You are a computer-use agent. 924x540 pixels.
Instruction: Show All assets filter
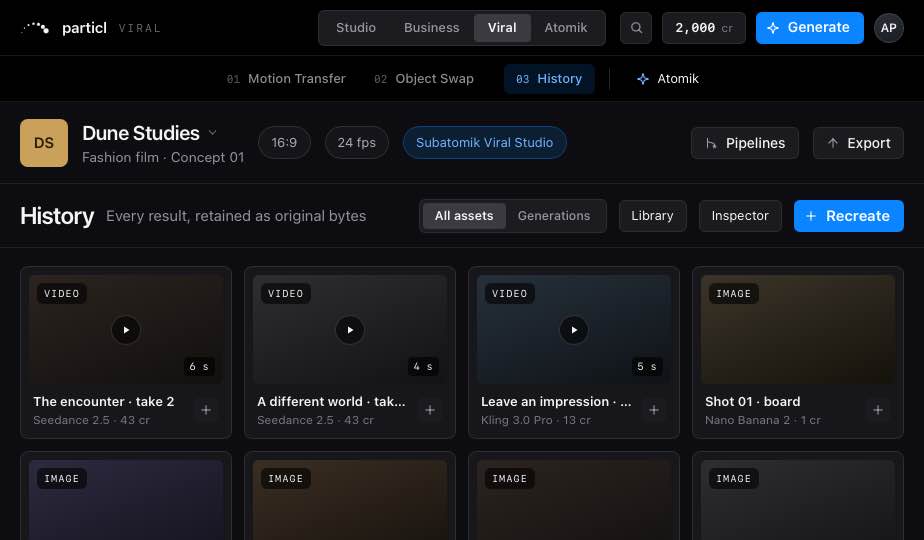(x=464, y=216)
